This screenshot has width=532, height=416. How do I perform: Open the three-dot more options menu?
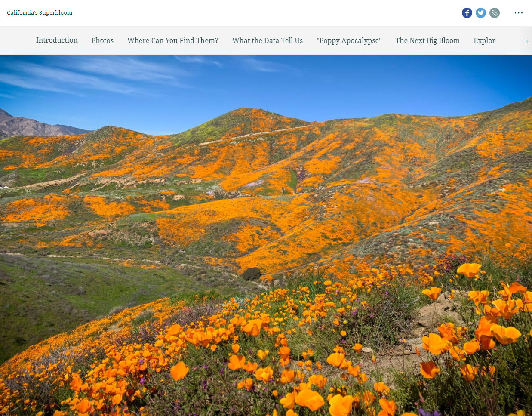coord(518,13)
